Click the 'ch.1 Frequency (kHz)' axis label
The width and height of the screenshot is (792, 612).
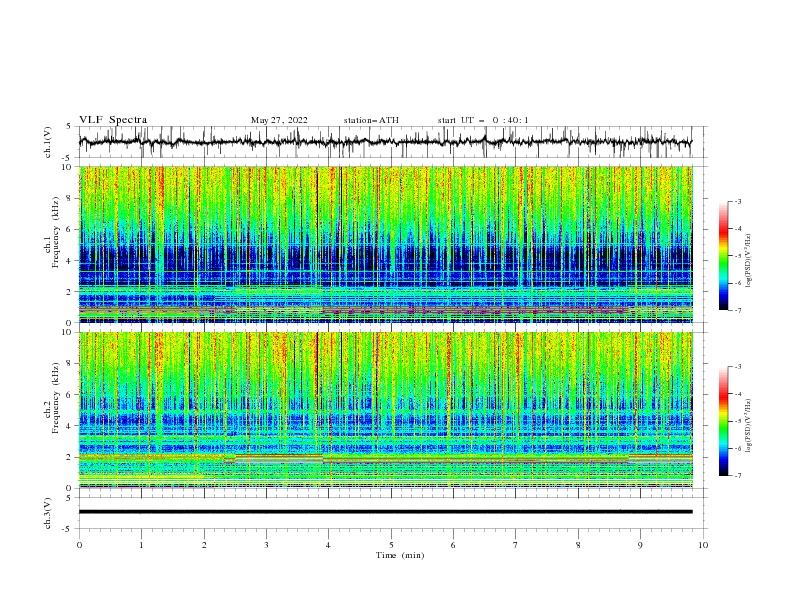pos(52,233)
